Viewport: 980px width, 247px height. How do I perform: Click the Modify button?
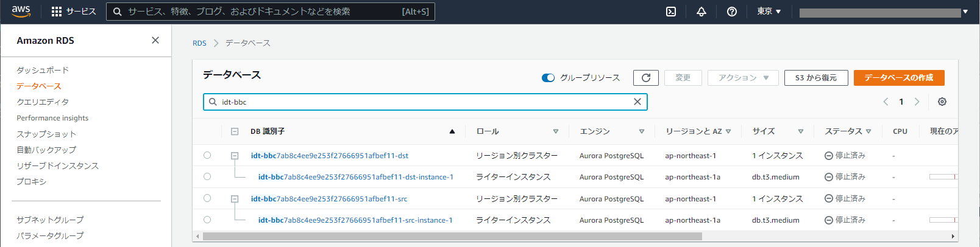point(683,78)
